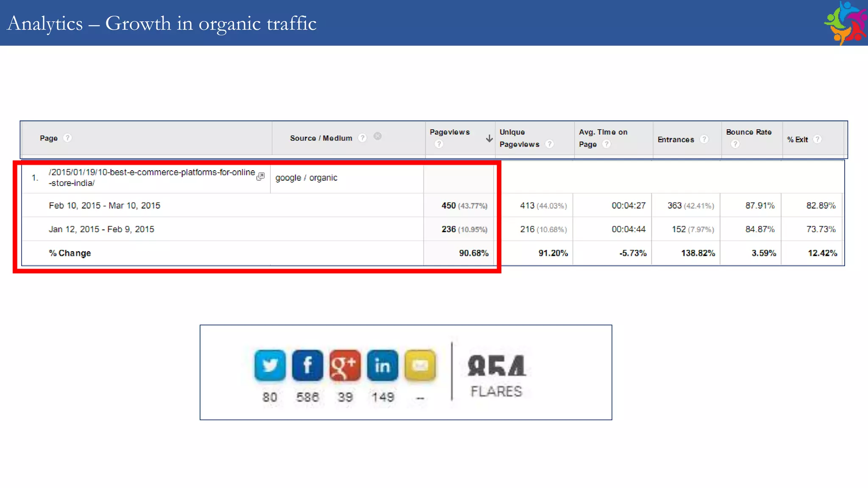The height and width of the screenshot is (488, 868).
Task: Click the FLARES total label
Action: pyautogui.click(x=496, y=391)
